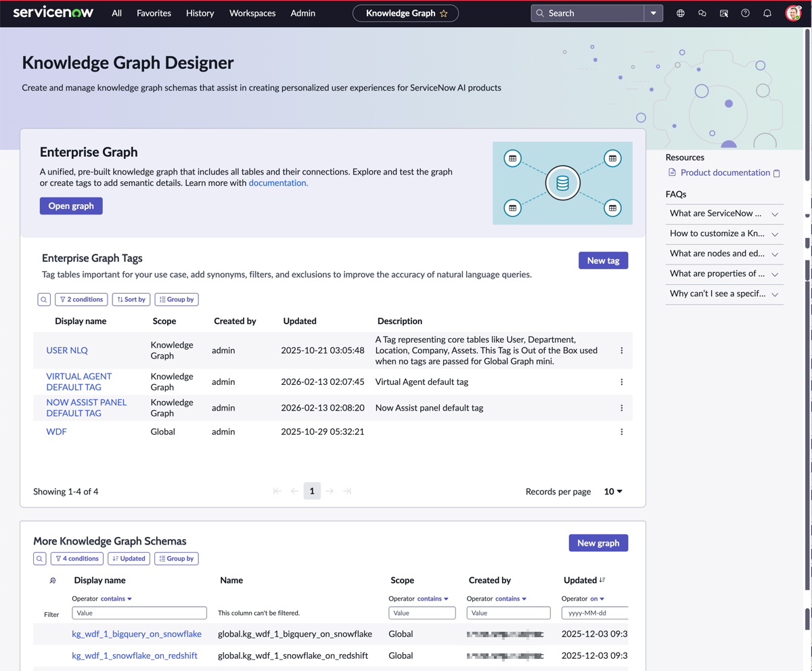Copy Product documentation link icon
Image resolution: width=812 pixels, height=671 pixels.
[777, 173]
